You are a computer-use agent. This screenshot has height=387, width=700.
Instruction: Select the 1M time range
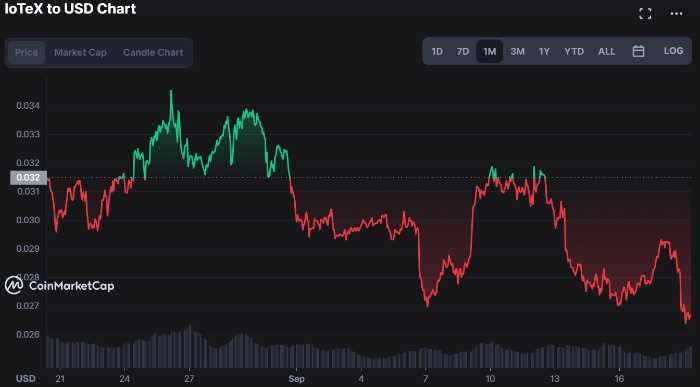pos(489,51)
